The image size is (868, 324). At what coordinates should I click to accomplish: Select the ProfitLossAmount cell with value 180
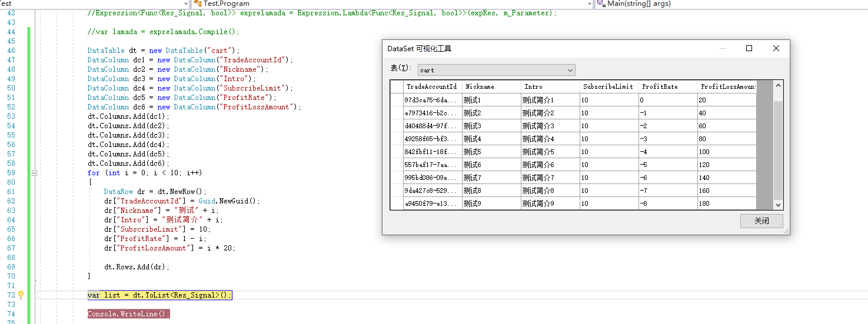727,203
